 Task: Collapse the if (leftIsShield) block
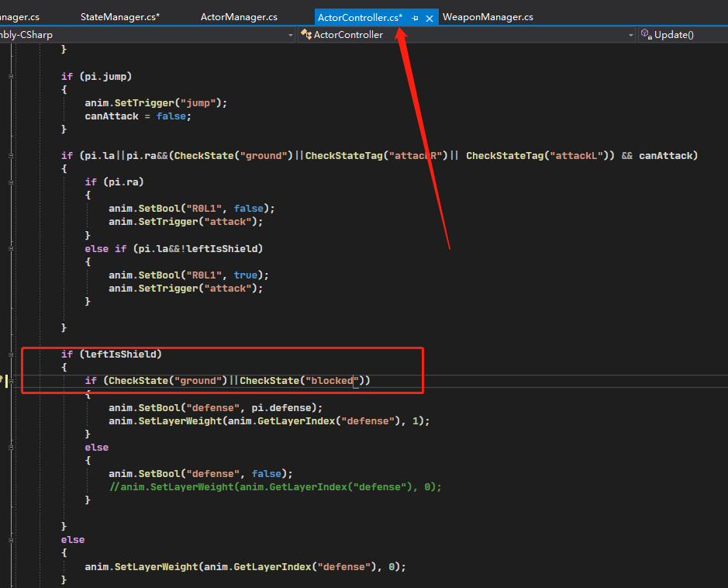(11, 355)
